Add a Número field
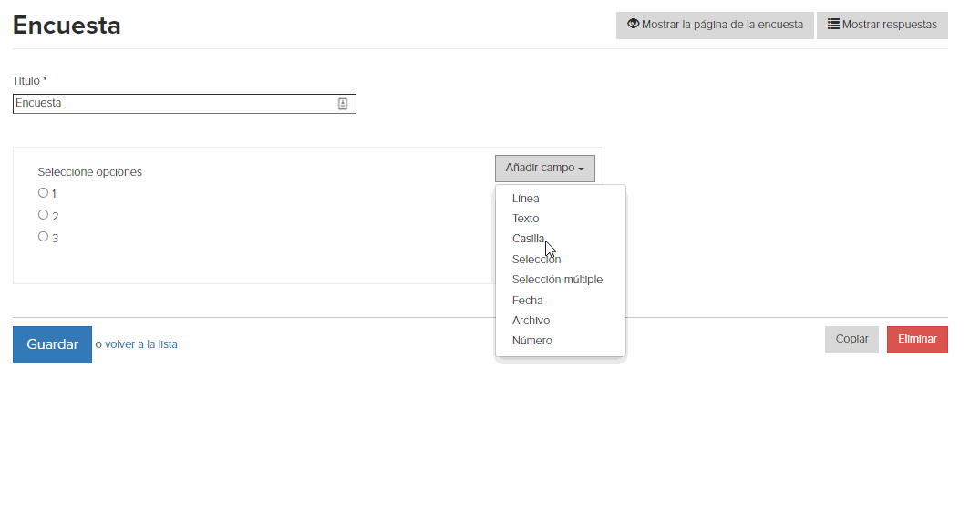980x522 pixels. tap(532, 341)
